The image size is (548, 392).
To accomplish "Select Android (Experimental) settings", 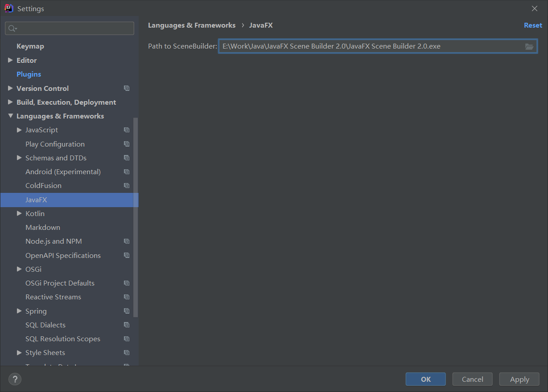I will coord(63,171).
